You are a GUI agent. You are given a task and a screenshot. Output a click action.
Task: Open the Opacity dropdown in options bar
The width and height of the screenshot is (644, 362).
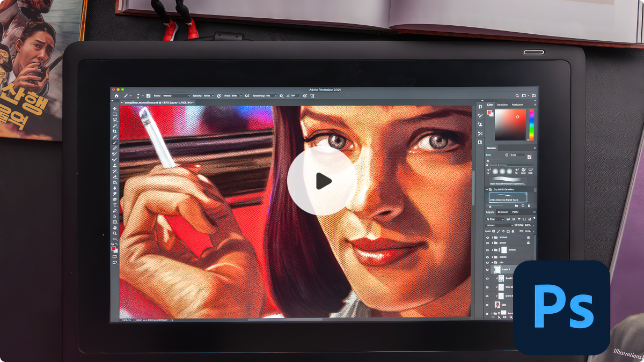click(213, 95)
